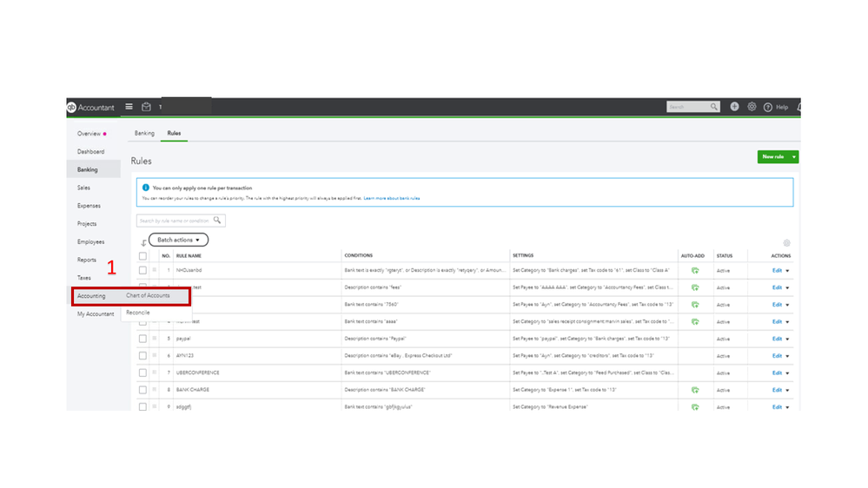The height and width of the screenshot is (488, 868).
Task: Open Sales in the sidebar
Action: click(x=83, y=188)
